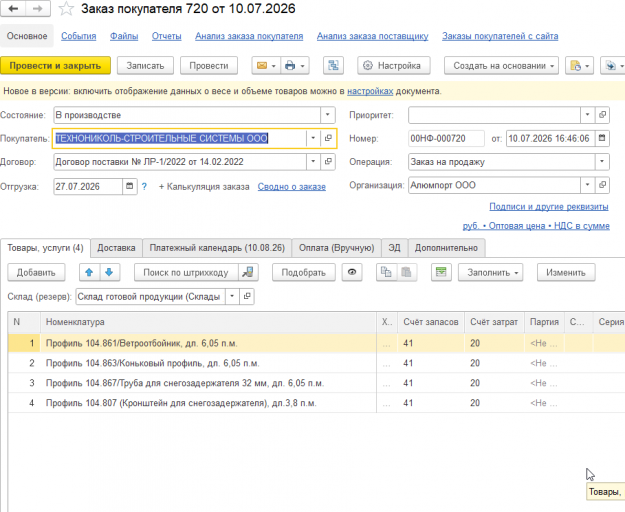Click the blue question mark help
The width and height of the screenshot is (625, 512).
click(x=144, y=186)
